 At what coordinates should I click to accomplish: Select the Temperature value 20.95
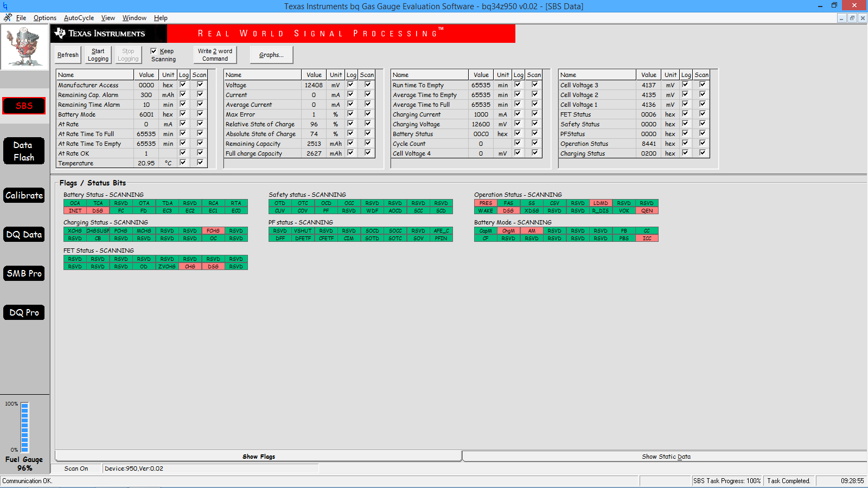tap(146, 163)
